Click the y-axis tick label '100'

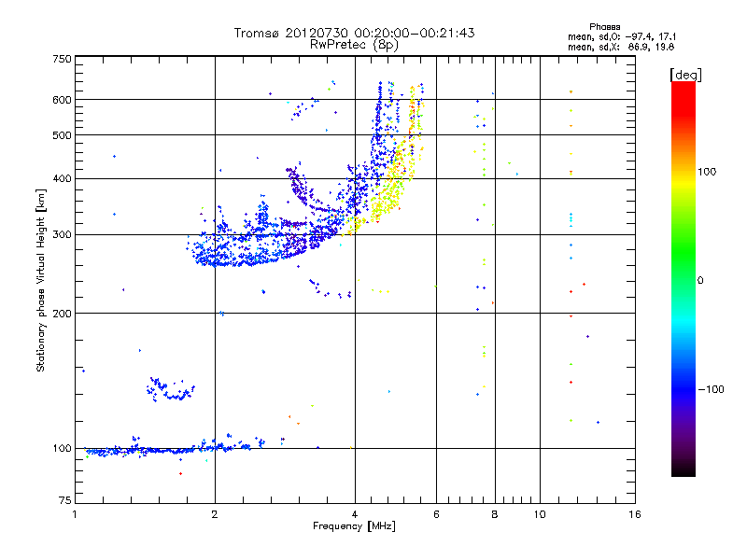[62, 449]
